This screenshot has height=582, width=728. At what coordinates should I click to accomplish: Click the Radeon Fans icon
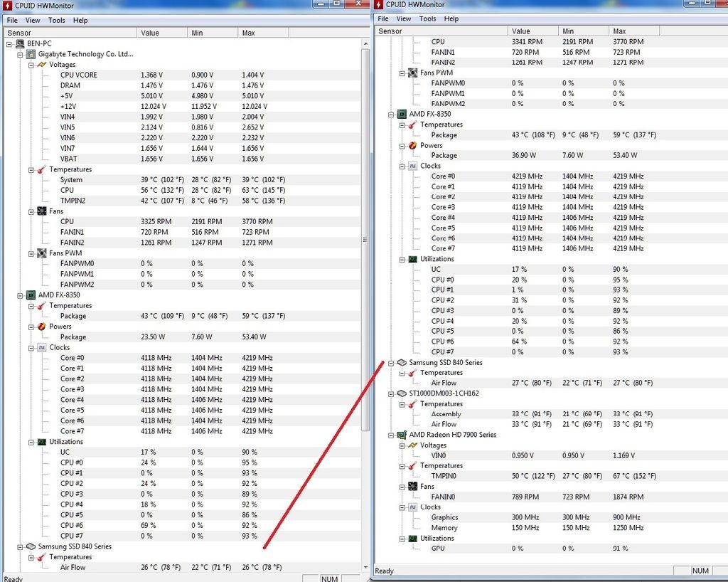pos(413,487)
